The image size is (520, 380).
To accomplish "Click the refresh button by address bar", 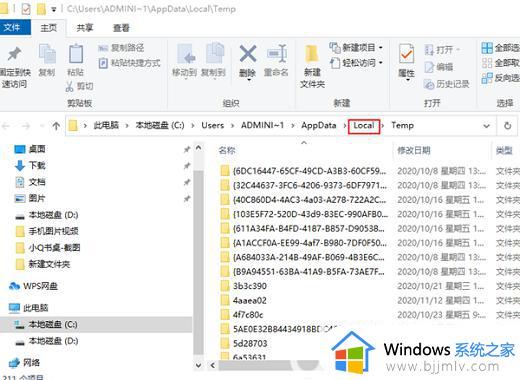I will click(507, 126).
